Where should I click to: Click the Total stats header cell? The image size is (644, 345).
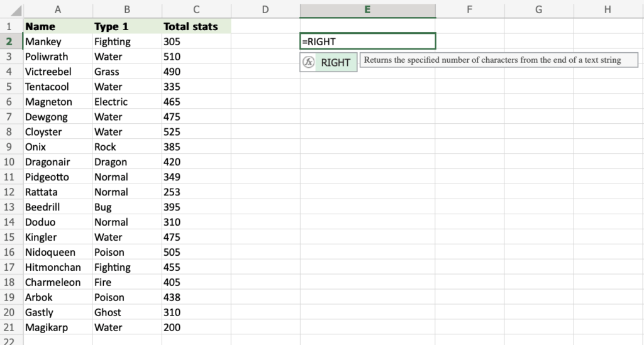tap(196, 26)
